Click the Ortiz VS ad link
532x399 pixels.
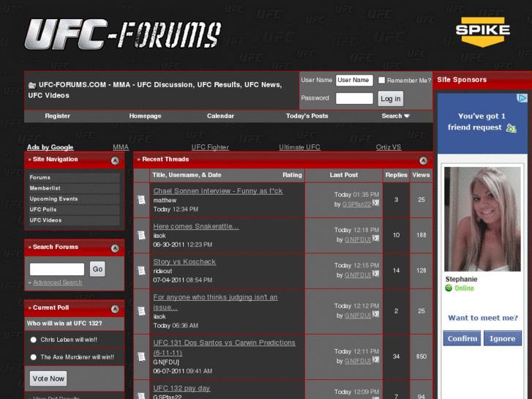[x=389, y=147]
